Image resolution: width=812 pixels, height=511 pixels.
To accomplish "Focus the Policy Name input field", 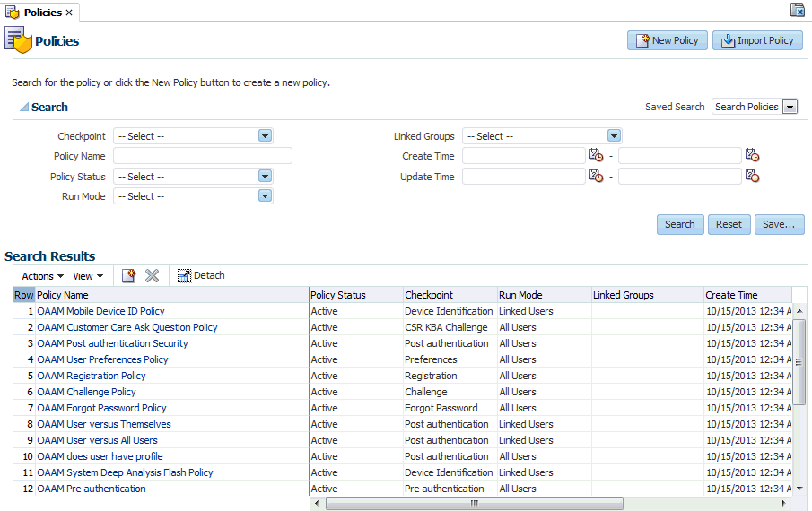I will click(203, 156).
